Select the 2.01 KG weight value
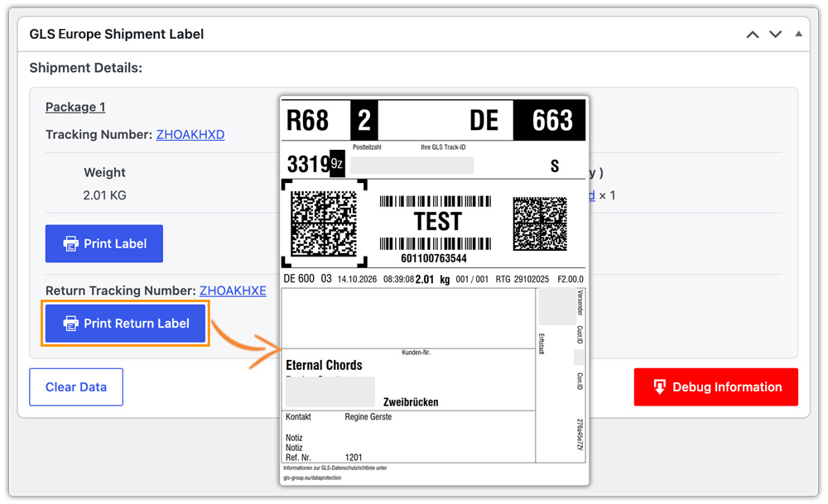This screenshot has height=504, width=828. click(x=104, y=195)
